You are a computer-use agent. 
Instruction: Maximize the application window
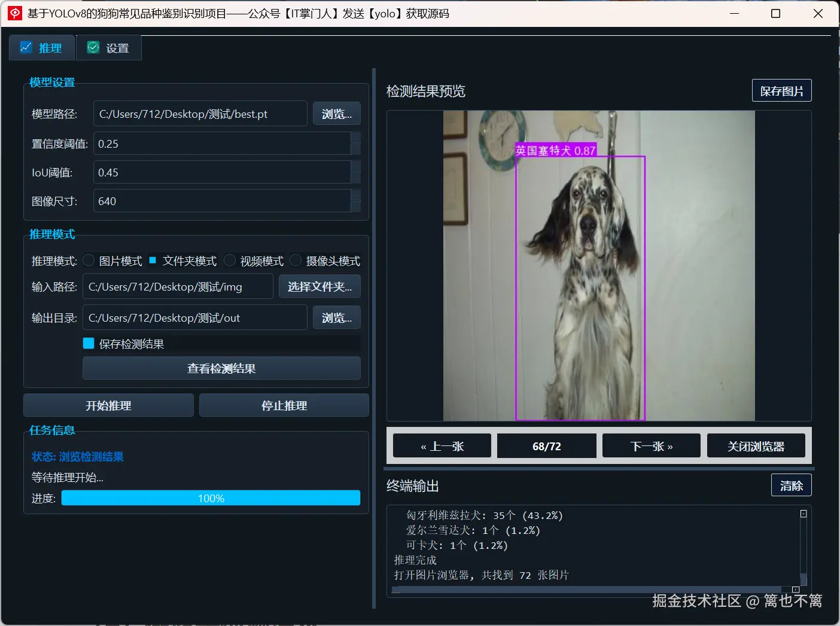(775, 13)
